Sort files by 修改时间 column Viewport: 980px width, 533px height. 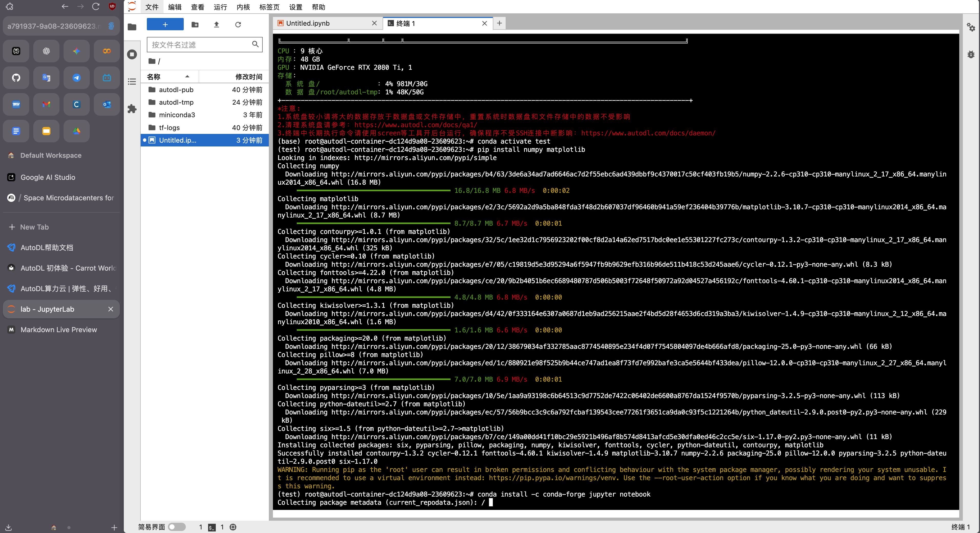[248, 76]
